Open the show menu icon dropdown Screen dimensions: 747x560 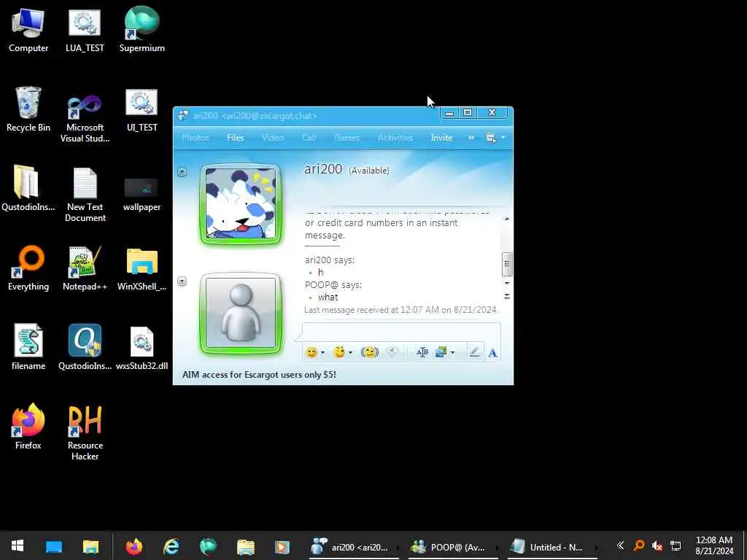[x=495, y=138]
